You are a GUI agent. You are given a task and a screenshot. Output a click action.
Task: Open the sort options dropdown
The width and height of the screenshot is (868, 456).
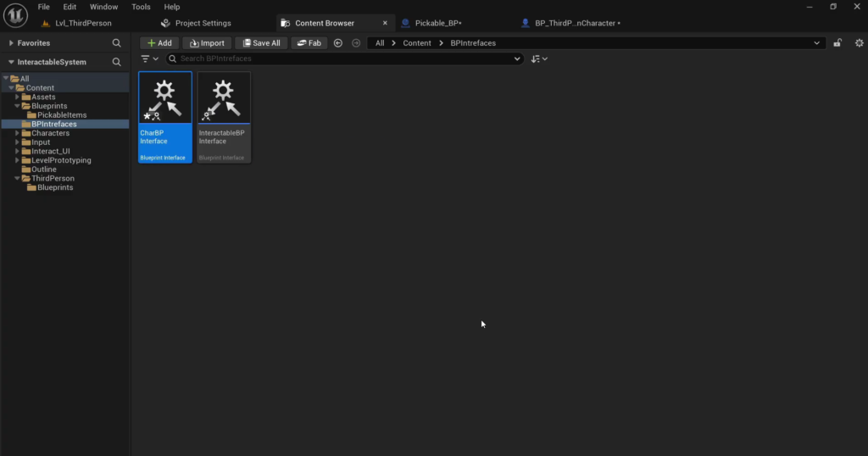click(539, 58)
